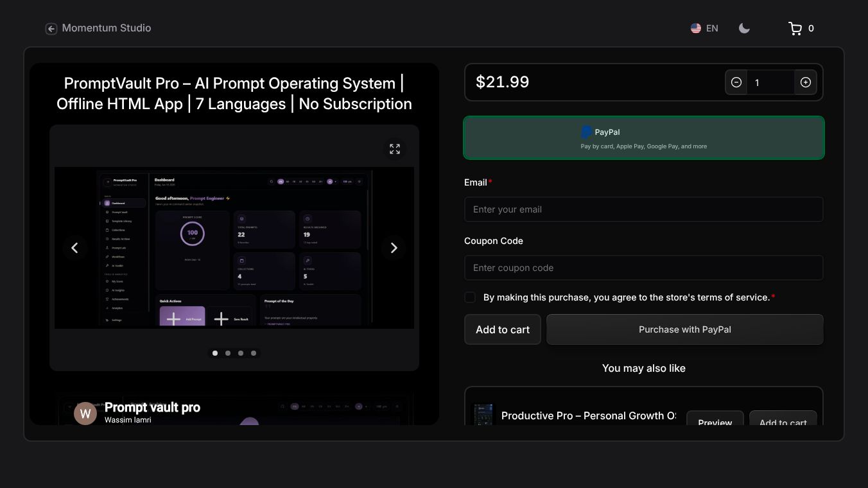Open the Momentum Studio store link
868x488 pixels.
point(107,28)
